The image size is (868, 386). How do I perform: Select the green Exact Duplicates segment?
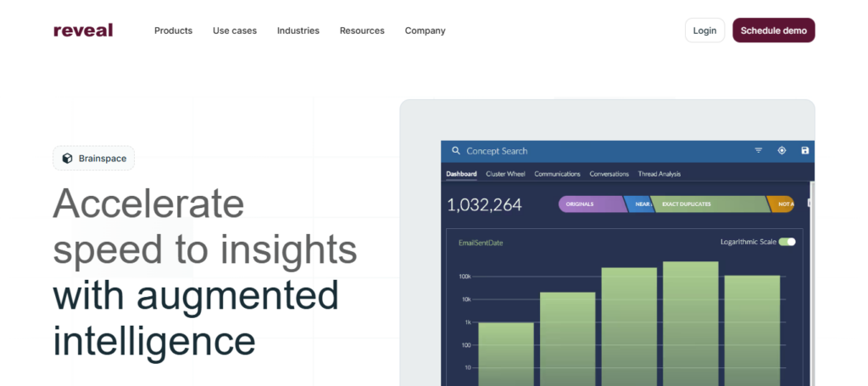710,204
